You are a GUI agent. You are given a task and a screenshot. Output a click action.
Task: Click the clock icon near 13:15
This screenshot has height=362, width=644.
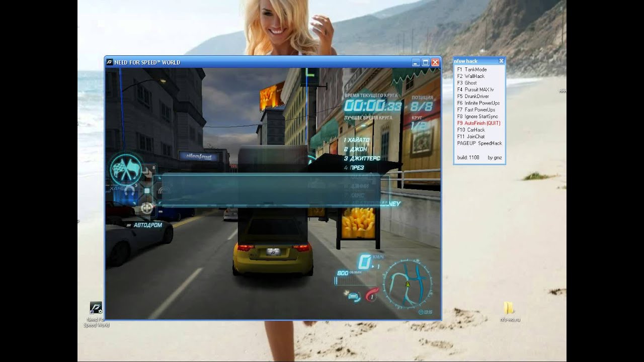tap(421, 312)
